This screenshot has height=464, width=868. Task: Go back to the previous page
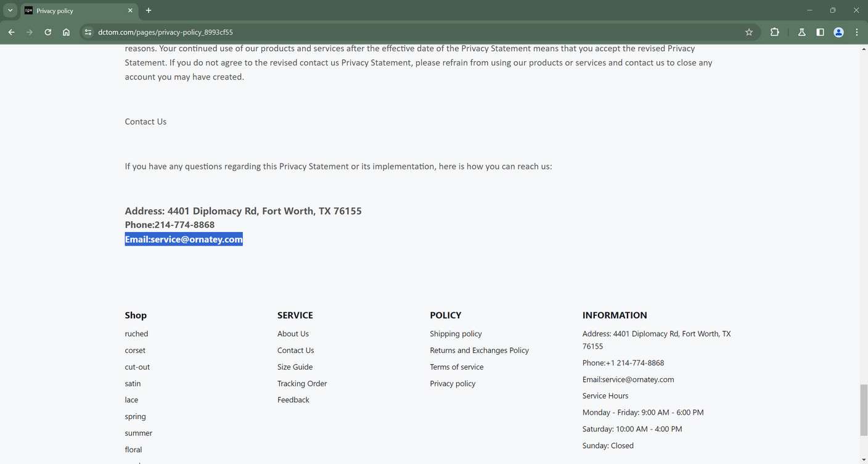pyautogui.click(x=11, y=32)
